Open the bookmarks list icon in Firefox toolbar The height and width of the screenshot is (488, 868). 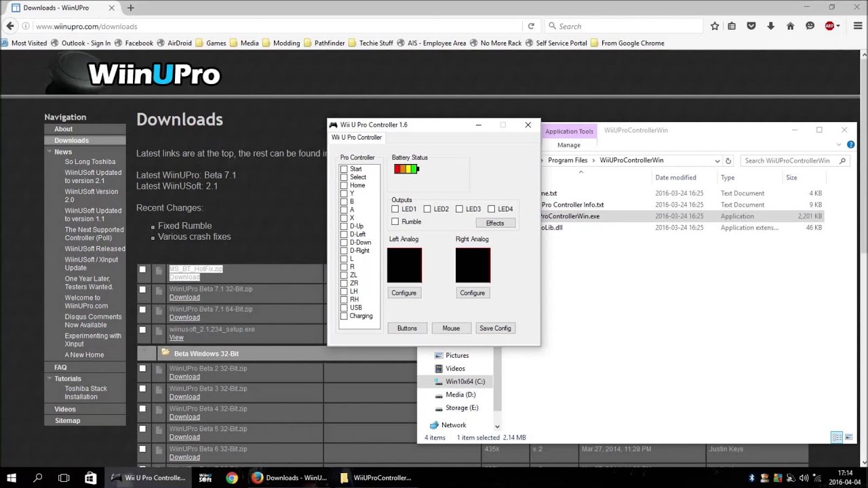point(732,26)
